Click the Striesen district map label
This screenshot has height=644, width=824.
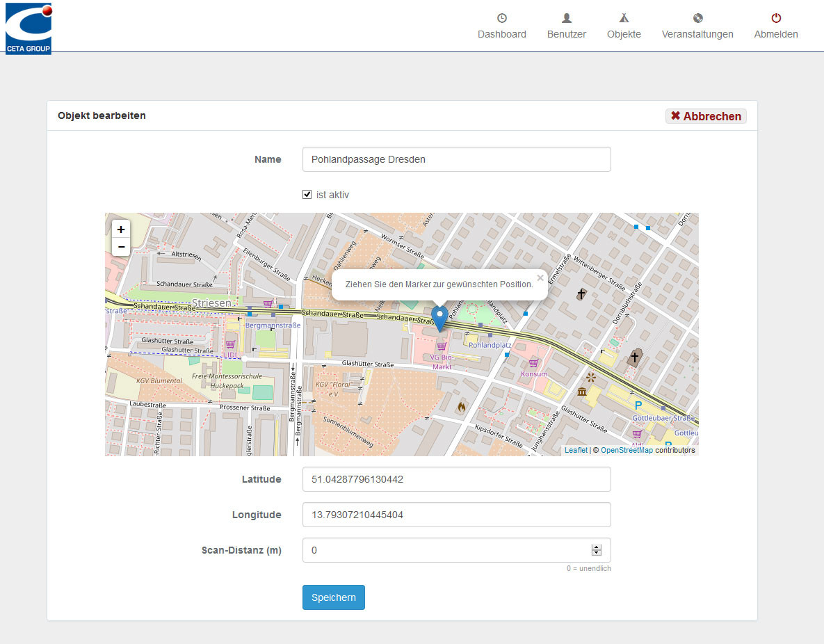click(212, 303)
